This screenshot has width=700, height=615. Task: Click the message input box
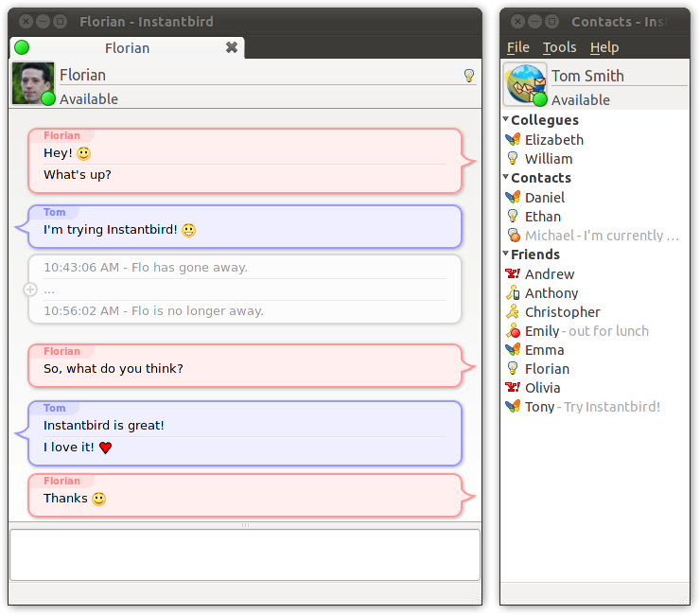pyautogui.click(x=245, y=554)
